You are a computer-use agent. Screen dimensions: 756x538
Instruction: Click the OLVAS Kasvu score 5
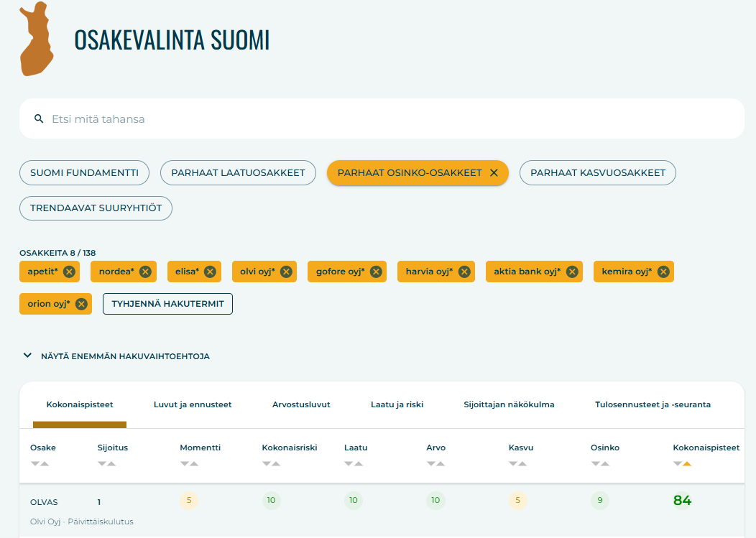[518, 500]
